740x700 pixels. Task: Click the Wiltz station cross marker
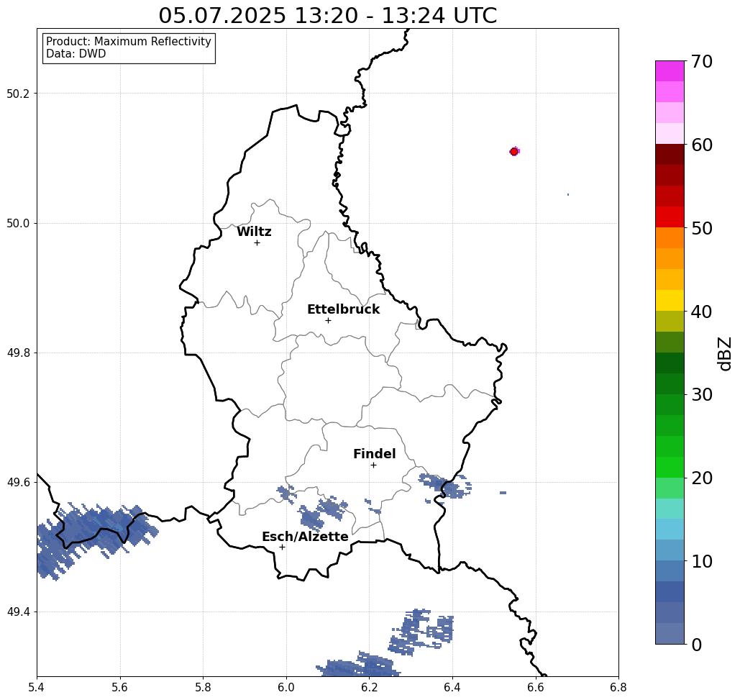(x=257, y=243)
